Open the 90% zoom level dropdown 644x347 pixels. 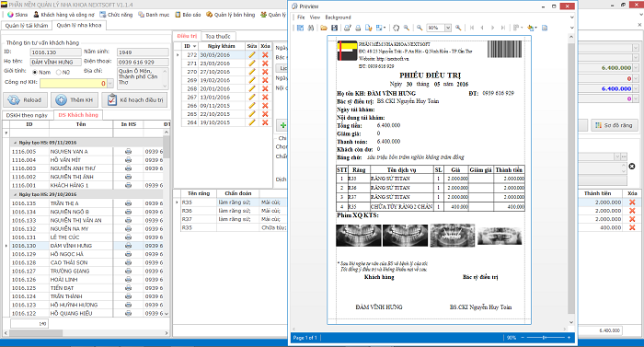(x=448, y=28)
